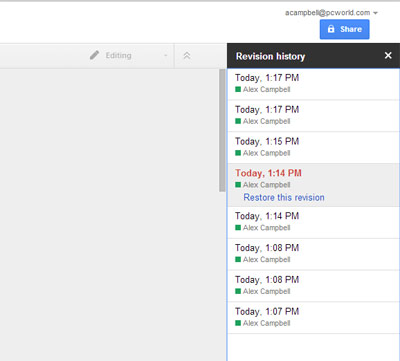Select the Today 1:07 PM revision
The image size is (400, 361).
[313, 317]
